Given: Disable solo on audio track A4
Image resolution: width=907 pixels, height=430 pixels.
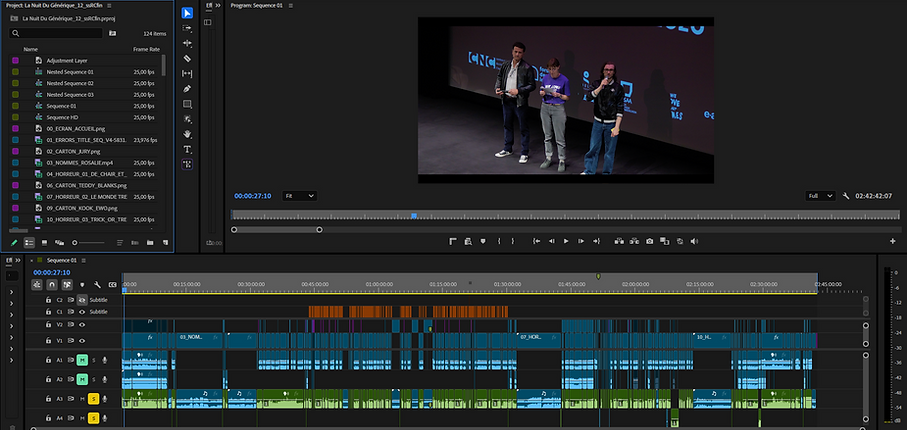Looking at the screenshot, I should (93, 418).
